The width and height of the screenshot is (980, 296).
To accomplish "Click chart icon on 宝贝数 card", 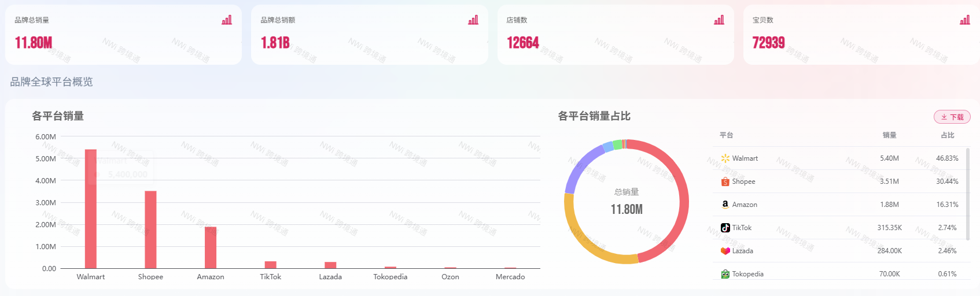I will click(x=965, y=20).
